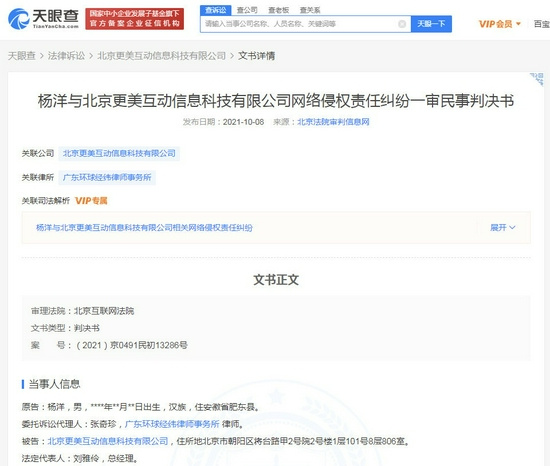Switch to the 查老板 search tab

pyautogui.click(x=279, y=10)
